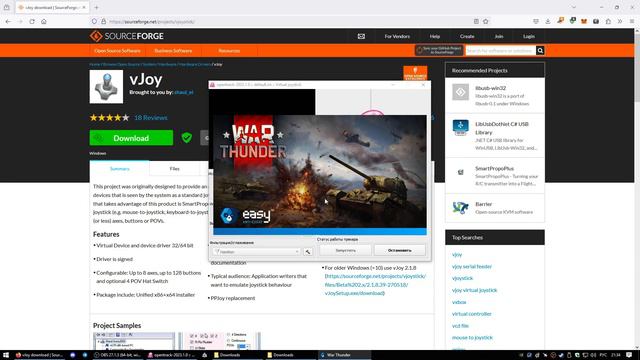Click Sync your GitHub Project button
Viewport: 640px width, 360px height.
pyautogui.click(x=439, y=50)
